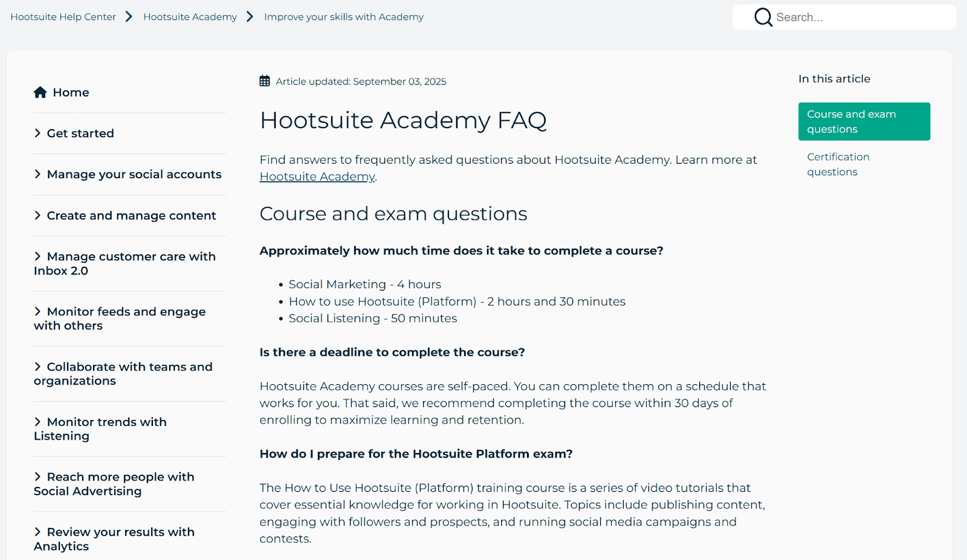Click the Hootsuite Academy breadcrumb
This screenshot has width=967, height=560.
[x=190, y=16]
